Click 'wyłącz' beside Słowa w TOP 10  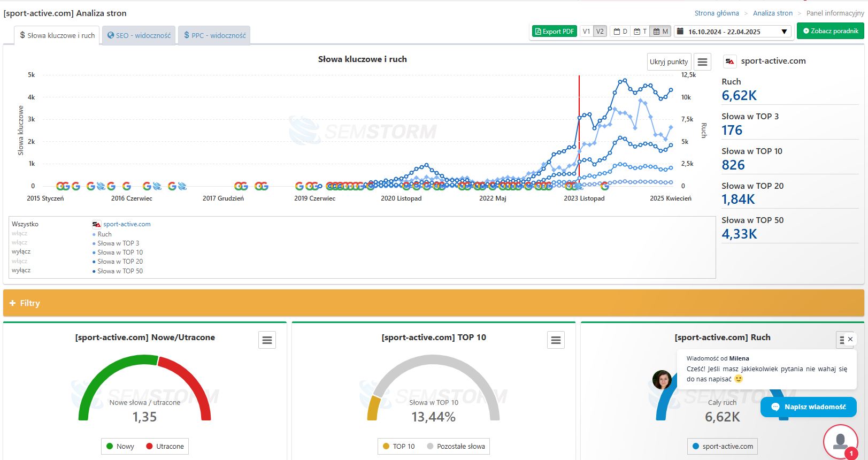pos(21,251)
